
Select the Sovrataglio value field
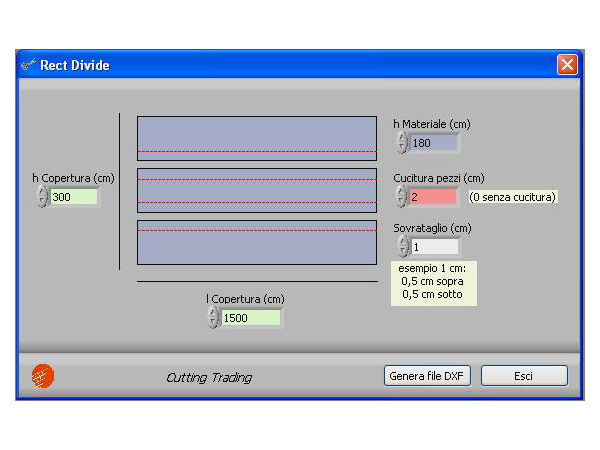[x=435, y=247]
